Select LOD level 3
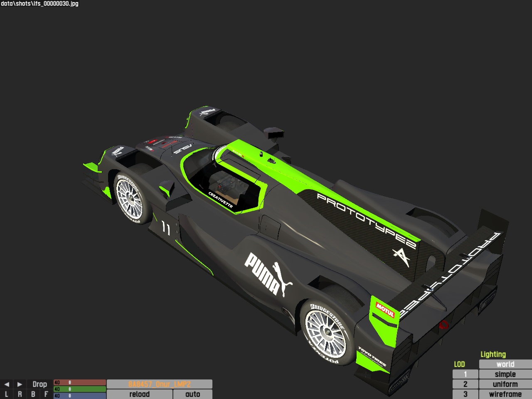 coord(465,394)
